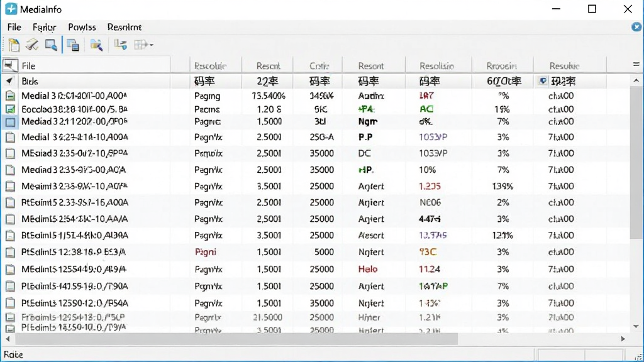The width and height of the screenshot is (644, 362).
Task: Click the monitor with magnifier toolbar icon
Action: [x=51, y=45]
